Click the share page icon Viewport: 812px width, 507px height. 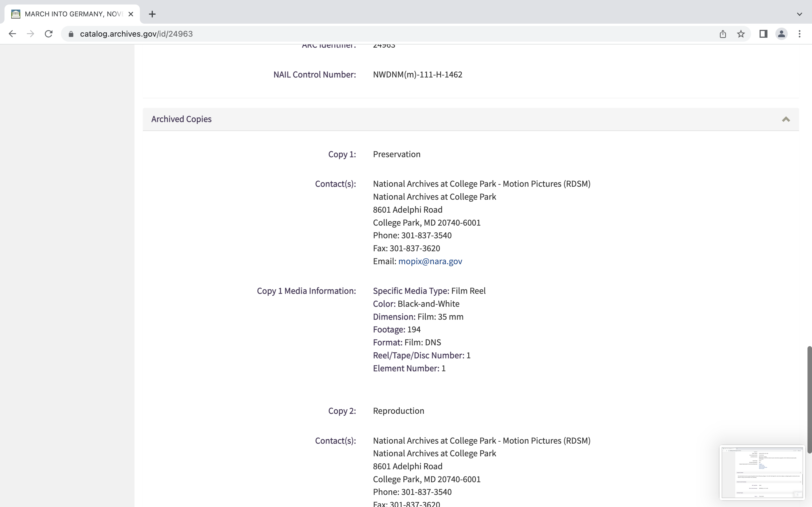(723, 34)
